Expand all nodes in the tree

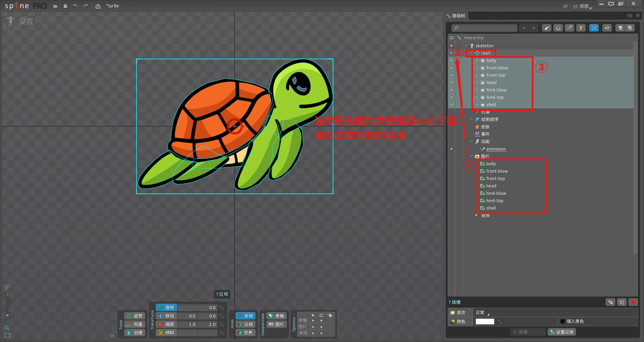tap(630, 28)
